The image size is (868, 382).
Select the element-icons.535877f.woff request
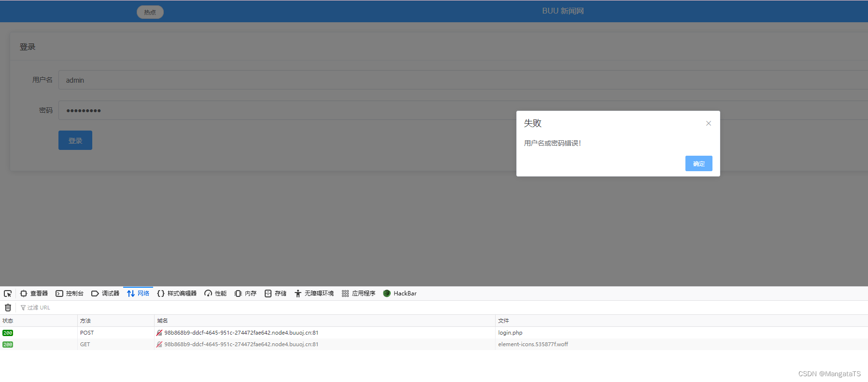[x=434, y=344]
